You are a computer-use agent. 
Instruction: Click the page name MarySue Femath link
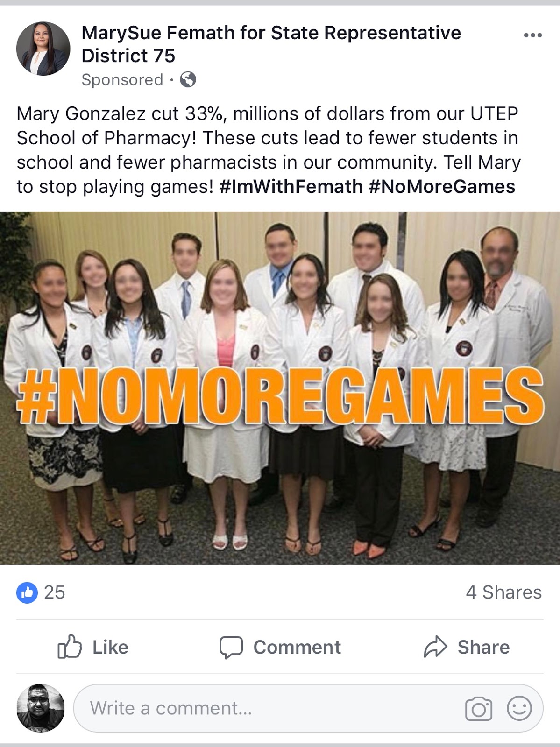tap(271, 44)
